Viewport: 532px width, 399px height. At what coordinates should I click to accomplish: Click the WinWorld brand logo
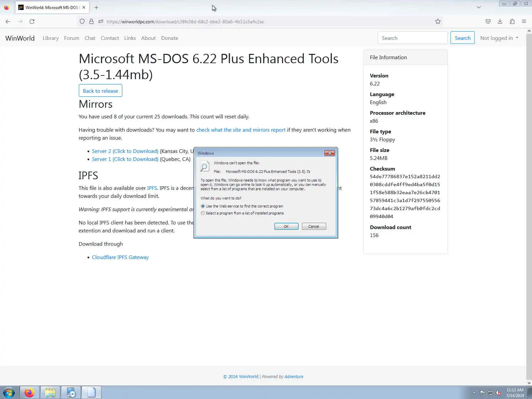pos(20,38)
